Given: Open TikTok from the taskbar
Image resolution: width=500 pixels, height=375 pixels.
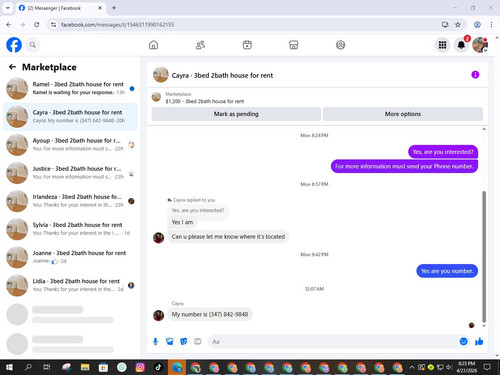Looking at the screenshot, I should 158,367.
